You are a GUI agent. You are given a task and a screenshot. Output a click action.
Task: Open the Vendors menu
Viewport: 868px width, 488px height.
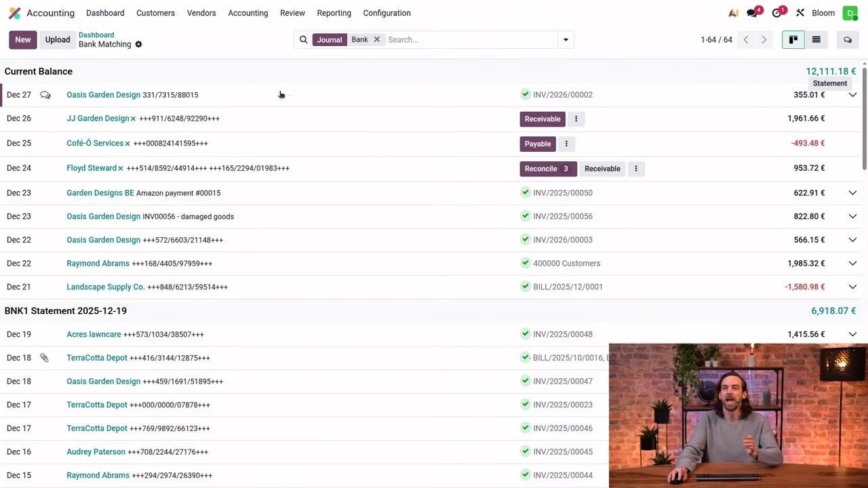point(201,13)
